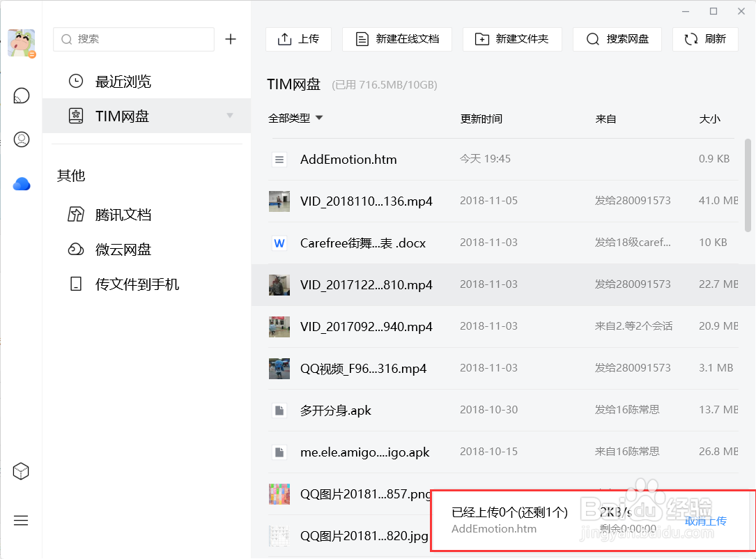
Task: Click thumbnail of QQ图片20181...820.jpg
Action: pos(279,536)
